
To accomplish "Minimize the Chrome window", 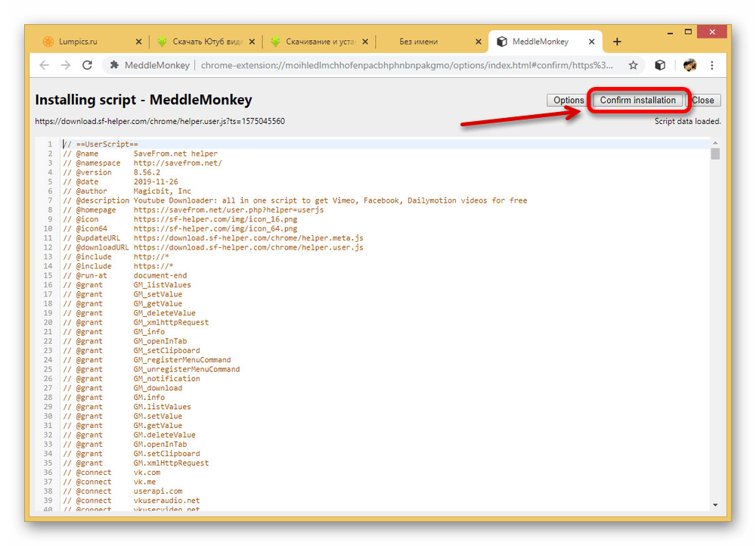I will (670, 33).
